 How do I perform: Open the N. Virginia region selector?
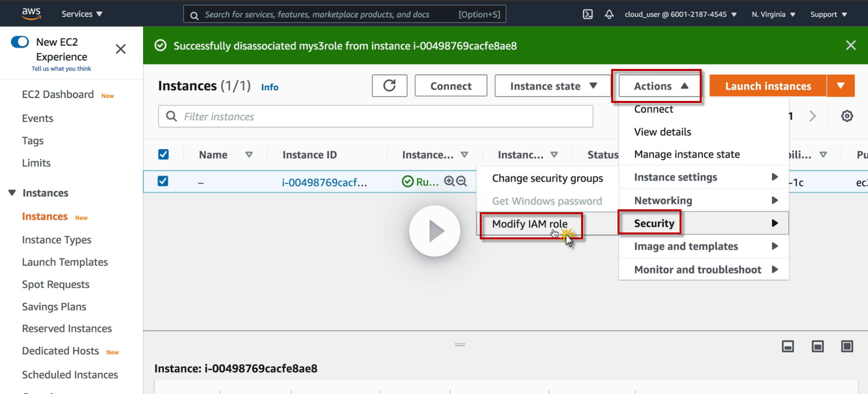[774, 14]
